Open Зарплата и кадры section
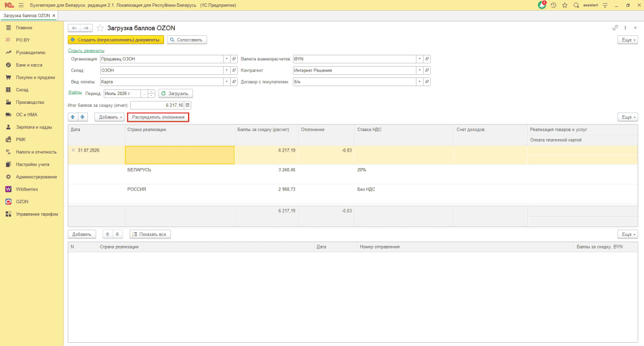 34,127
